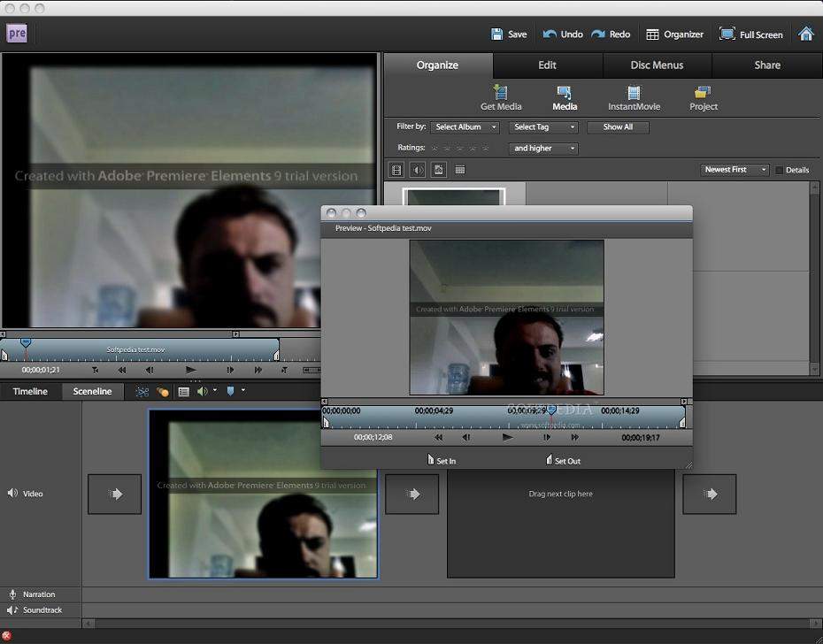Click the Save icon
Screen dimensions: 823x644
click(x=497, y=34)
